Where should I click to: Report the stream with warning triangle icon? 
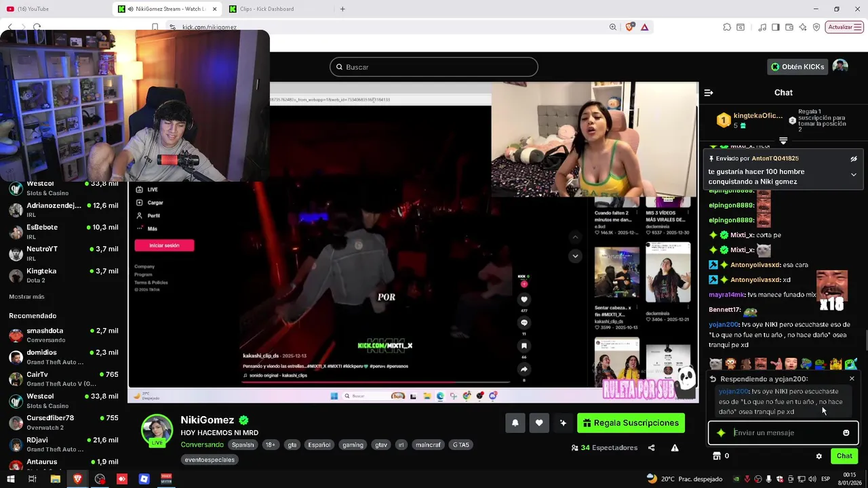(675, 448)
